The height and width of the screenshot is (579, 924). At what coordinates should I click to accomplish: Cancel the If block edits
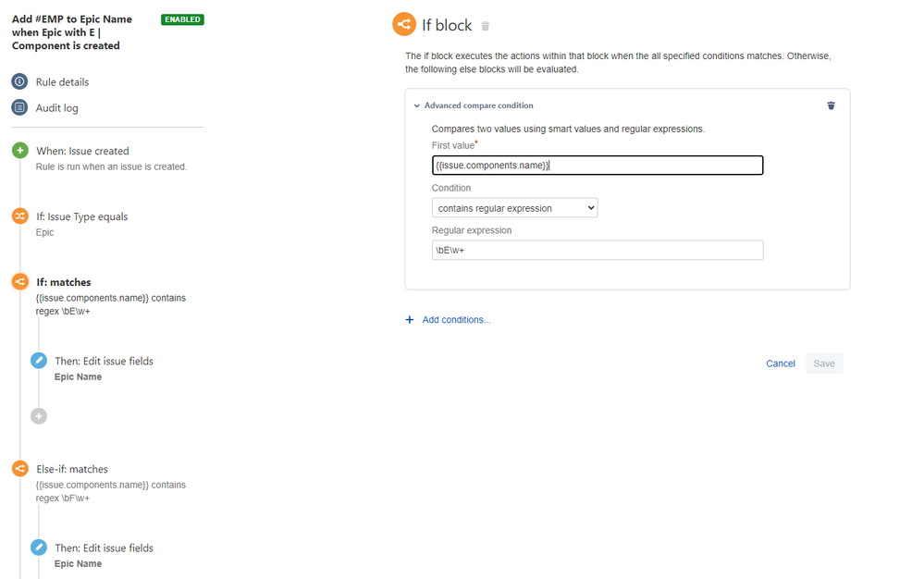pos(781,363)
